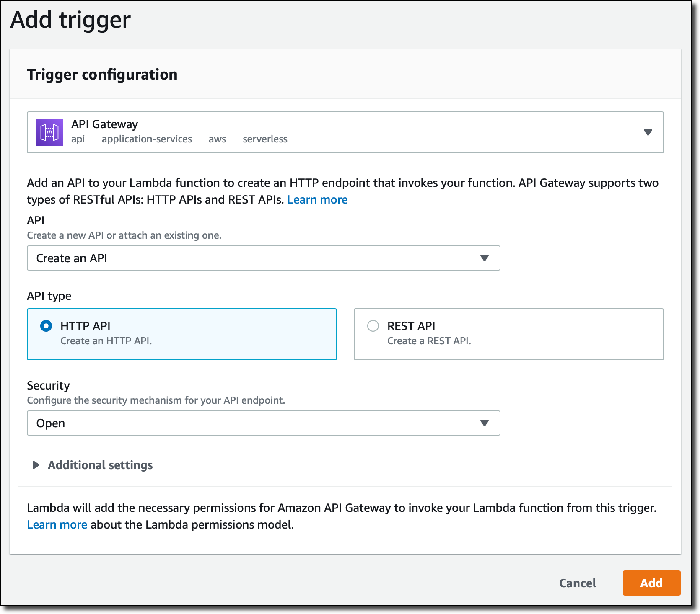Click the Additional settings disclosure triangle
The width and height of the screenshot is (700, 614).
[35, 465]
